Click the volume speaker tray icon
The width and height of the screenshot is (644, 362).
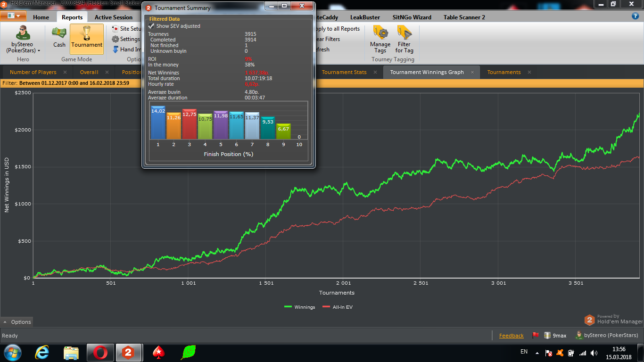tap(594, 353)
